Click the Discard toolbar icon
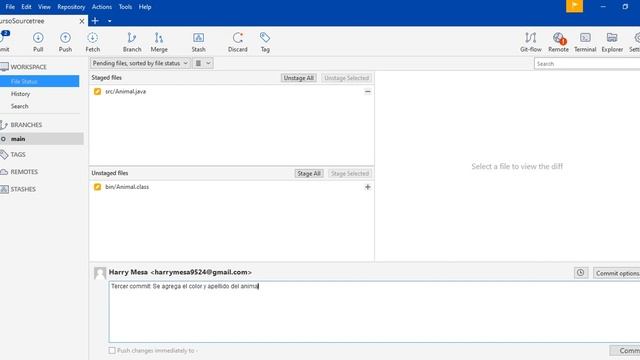This screenshot has width=640, height=360. 238,42
